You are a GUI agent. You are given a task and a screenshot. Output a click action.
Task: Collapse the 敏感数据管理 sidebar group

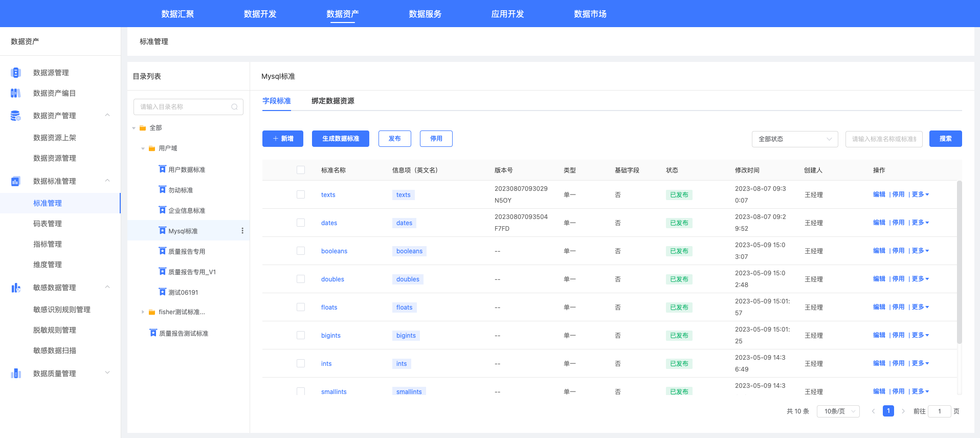(x=107, y=287)
